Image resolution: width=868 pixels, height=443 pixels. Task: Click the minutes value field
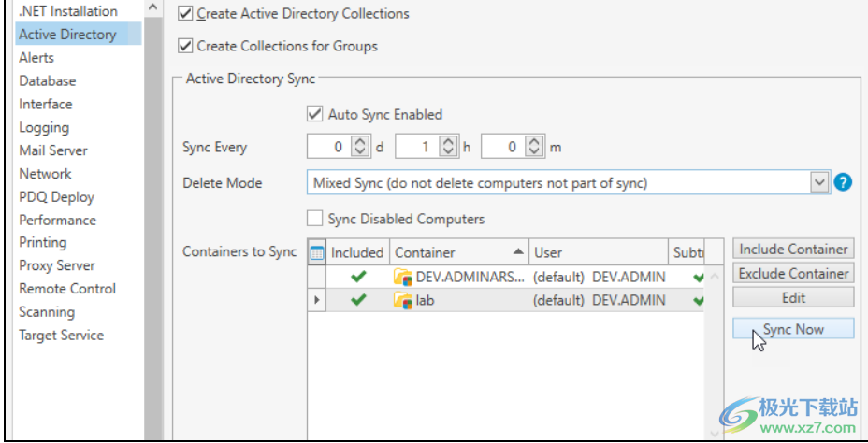pos(504,147)
